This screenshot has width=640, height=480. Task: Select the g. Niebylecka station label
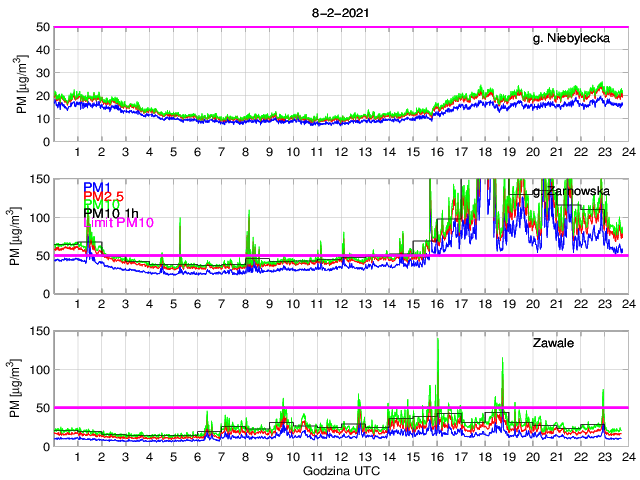pos(571,39)
